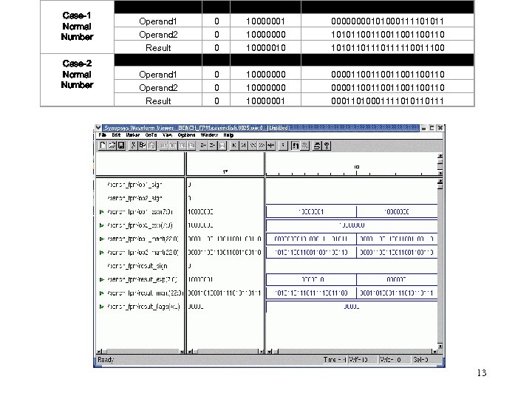Open the Marker menu
Viewport: 532px width, 399px height.
tap(133, 135)
